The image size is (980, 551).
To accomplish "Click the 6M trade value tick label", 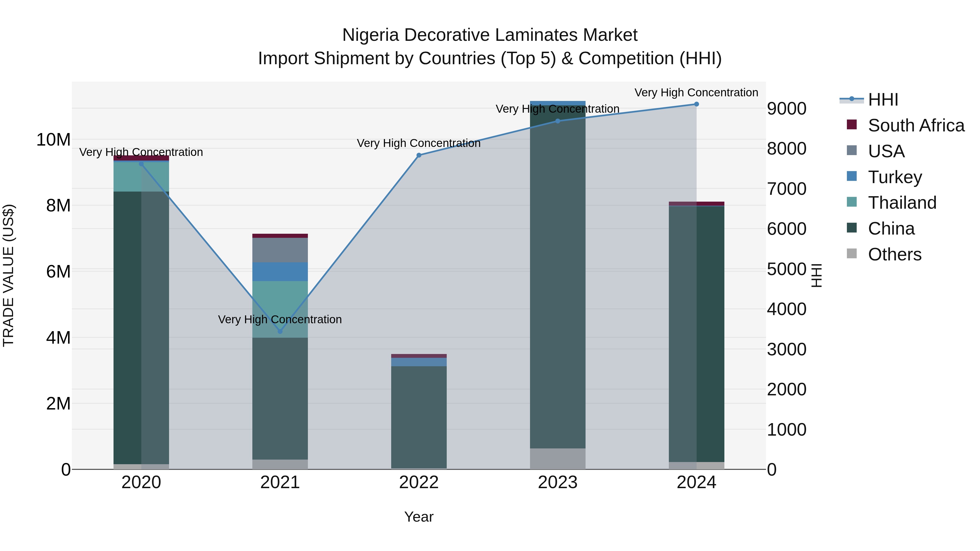I will (58, 272).
